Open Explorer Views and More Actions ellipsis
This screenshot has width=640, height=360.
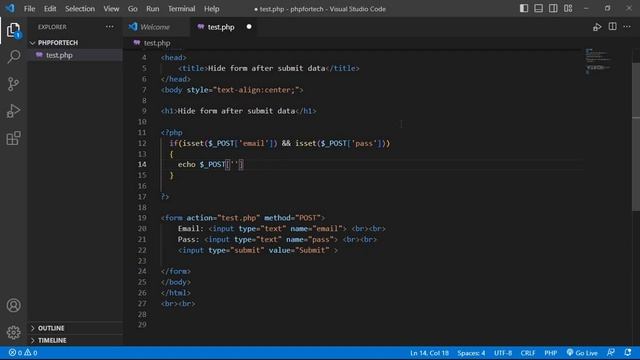click(x=110, y=27)
